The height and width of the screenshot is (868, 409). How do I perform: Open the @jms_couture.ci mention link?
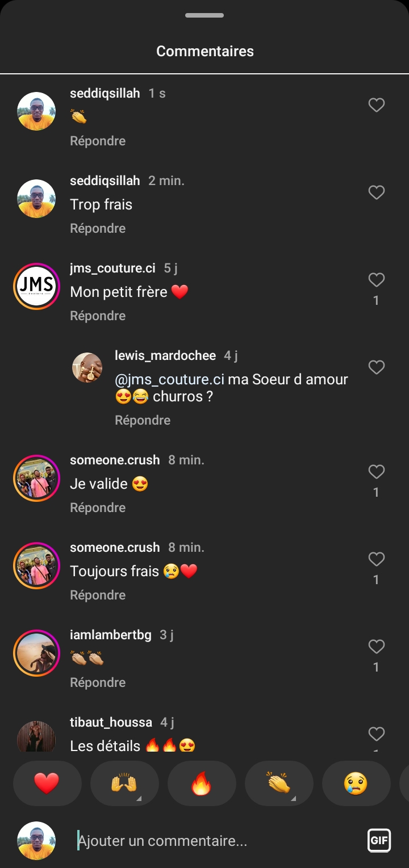[169, 379]
